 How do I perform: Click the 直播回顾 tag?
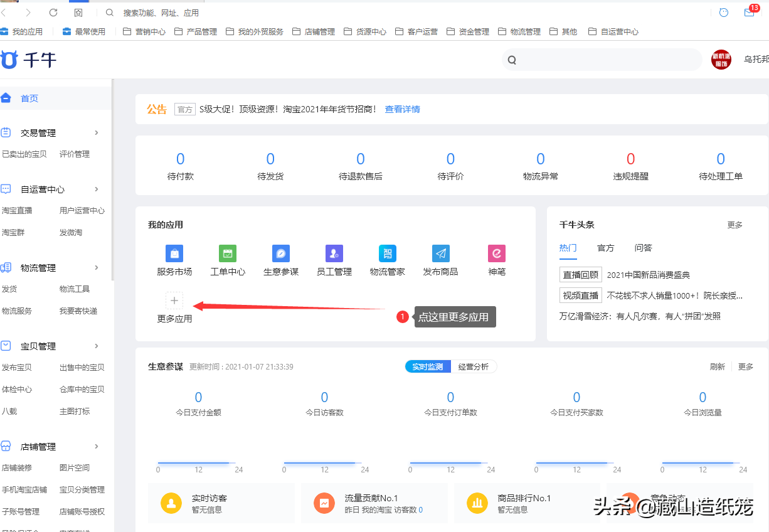[x=581, y=275]
